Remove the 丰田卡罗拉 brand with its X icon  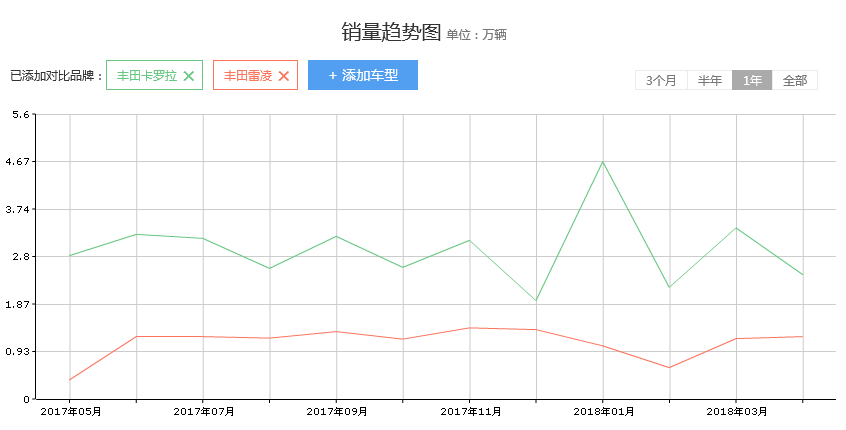click(x=188, y=76)
